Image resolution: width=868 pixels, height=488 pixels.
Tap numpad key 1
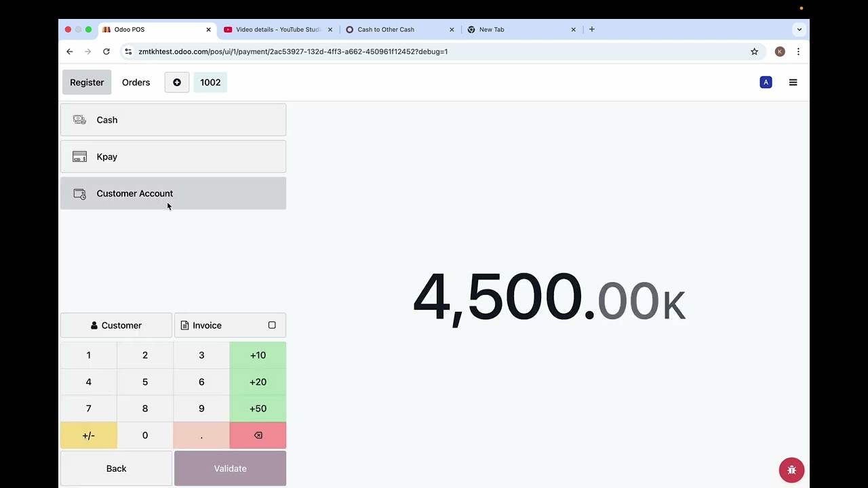click(88, 355)
